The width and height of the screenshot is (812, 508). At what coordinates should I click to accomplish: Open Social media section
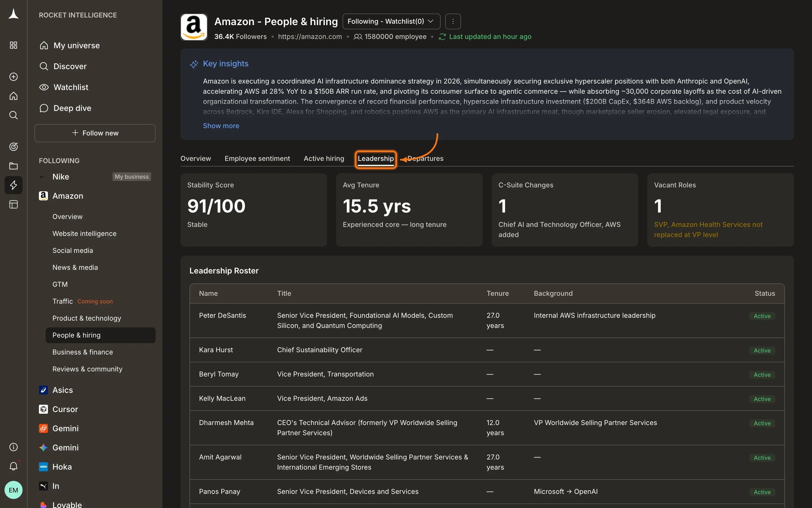tap(72, 250)
